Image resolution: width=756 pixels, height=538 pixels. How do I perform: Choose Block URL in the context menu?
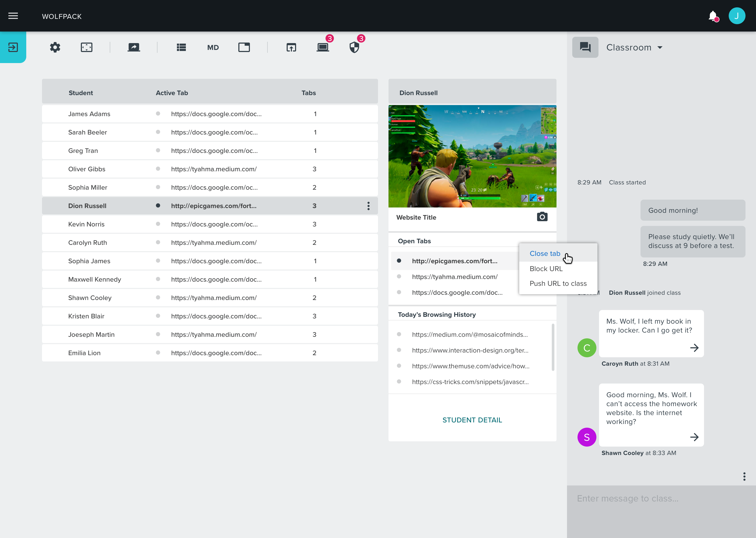click(x=546, y=269)
